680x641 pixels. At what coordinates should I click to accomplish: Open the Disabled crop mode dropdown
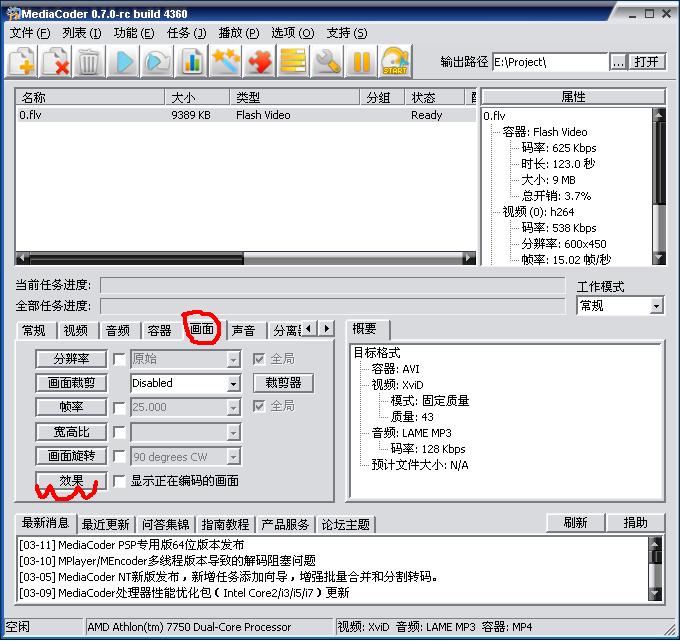pyautogui.click(x=185, y=383)
